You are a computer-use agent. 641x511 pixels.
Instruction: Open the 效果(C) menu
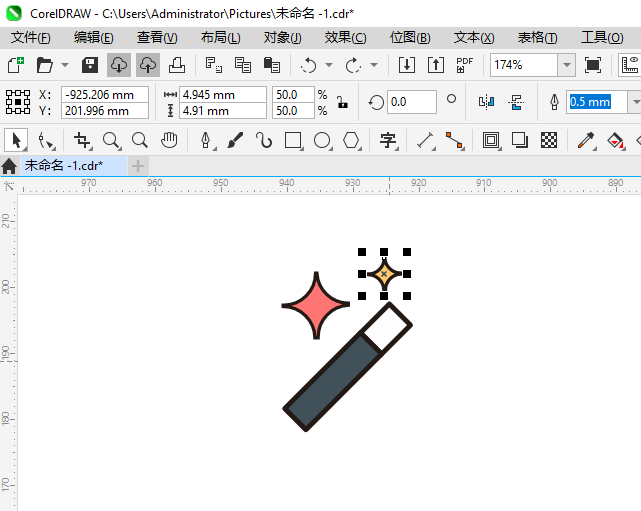[346, 38]
